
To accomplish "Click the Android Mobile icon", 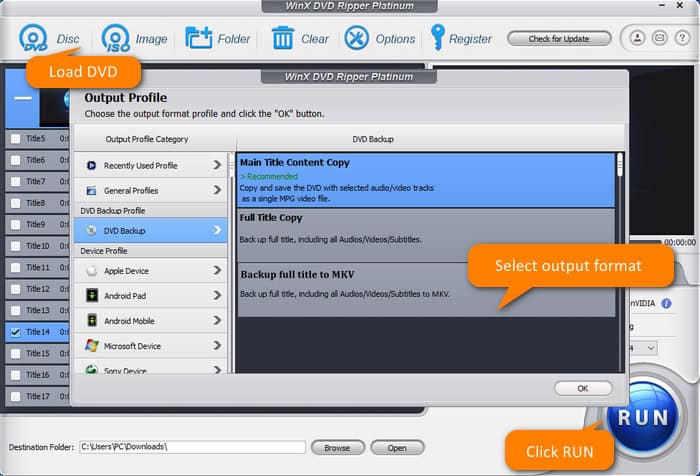I will coord(92,321).
